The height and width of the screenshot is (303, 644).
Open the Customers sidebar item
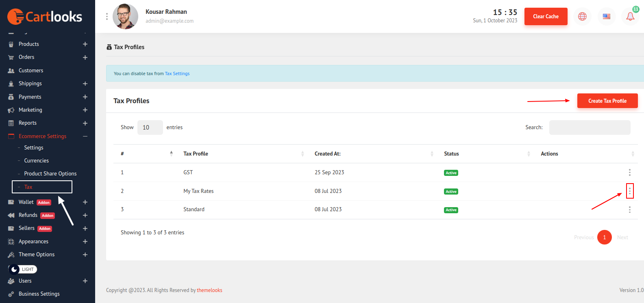click(x=31, y=71)
